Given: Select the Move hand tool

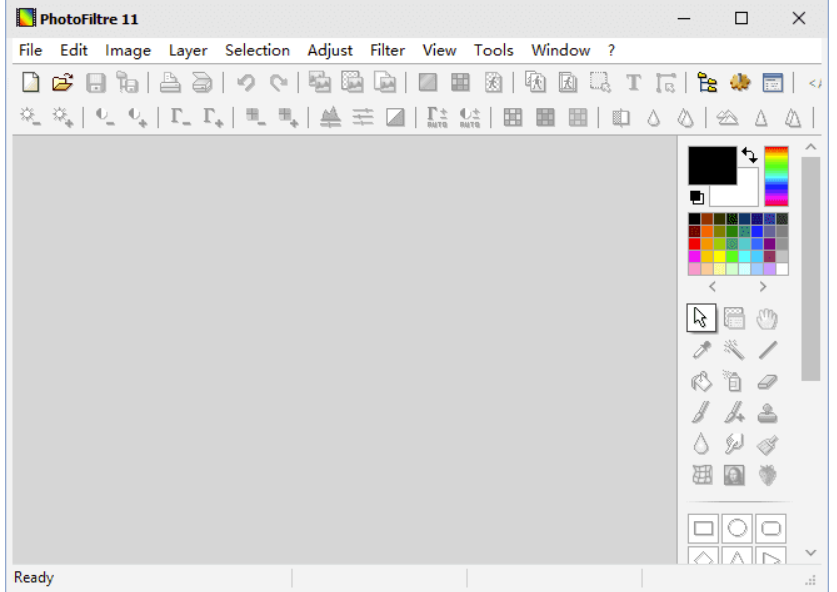Looking at the screenshot, I should coord(767,319).
